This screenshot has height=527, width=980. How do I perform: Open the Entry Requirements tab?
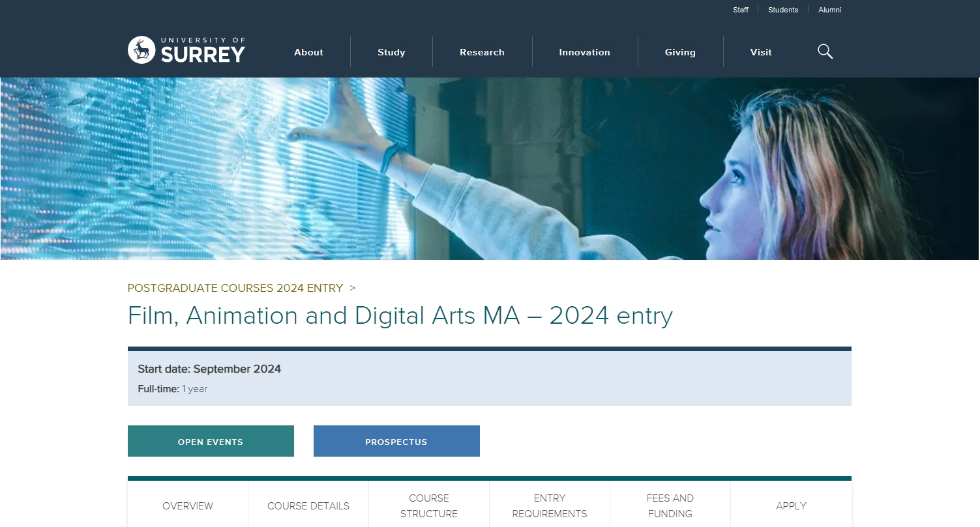(x=550, y=506)
